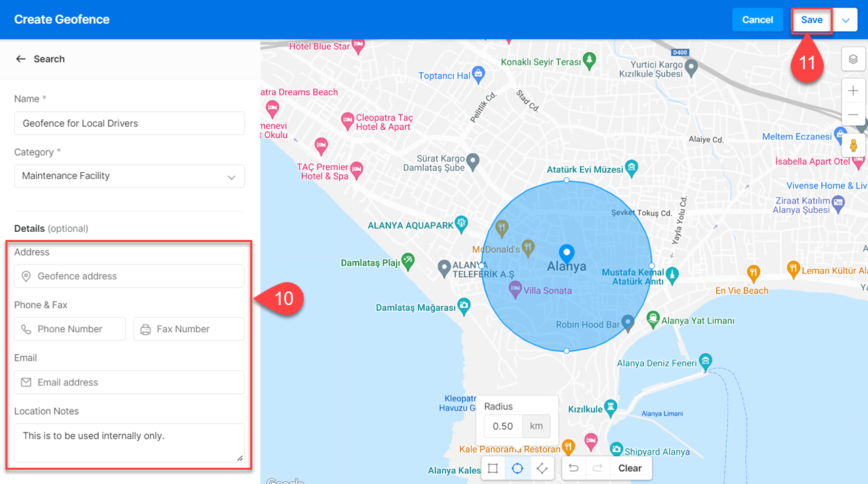
Task: Click the Atatürk Evi Müzesi marker
Action: [x=632, y=167]
